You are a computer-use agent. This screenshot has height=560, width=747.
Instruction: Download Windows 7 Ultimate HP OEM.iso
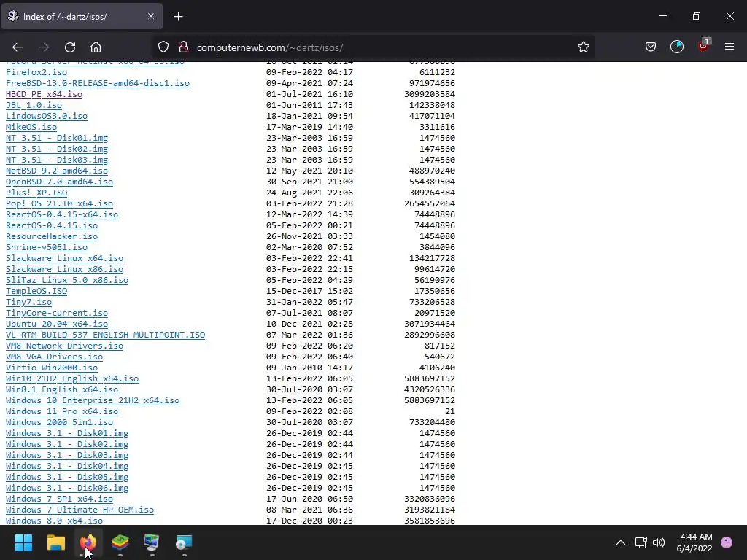80,510
